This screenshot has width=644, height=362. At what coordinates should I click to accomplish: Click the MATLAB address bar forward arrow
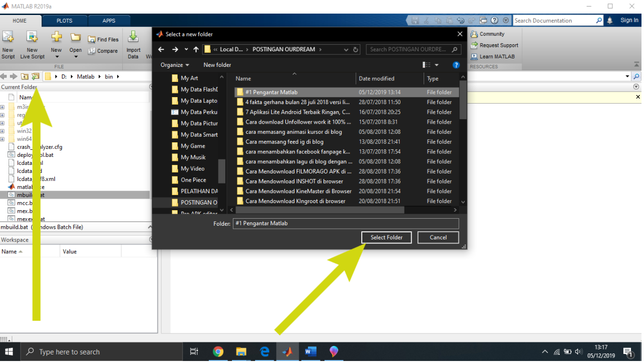(x=14, y=76)
